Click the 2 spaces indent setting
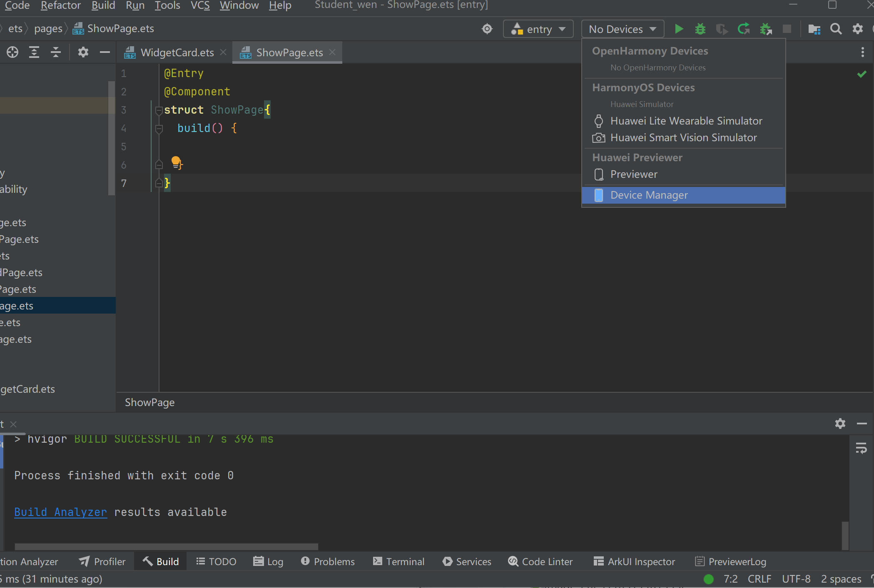The image size is (874, 588). tap(841, 579)
